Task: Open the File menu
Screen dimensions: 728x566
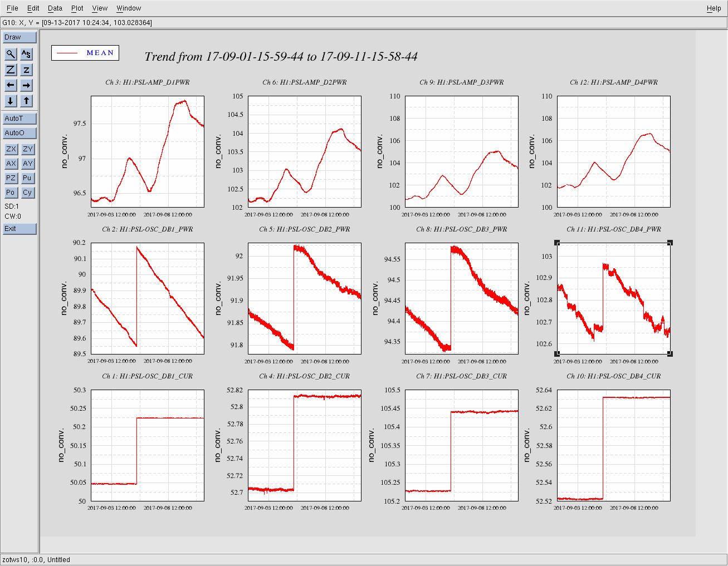Action: pos(12,8)
